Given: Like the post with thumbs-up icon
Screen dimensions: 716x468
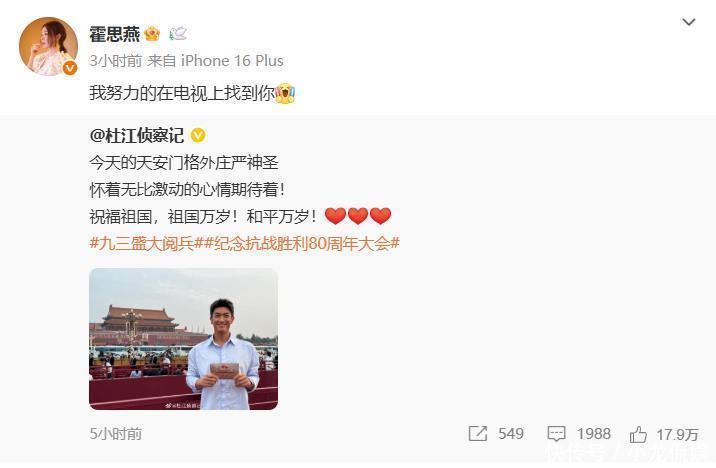Looking at the screenshot, I should point(638,434).
